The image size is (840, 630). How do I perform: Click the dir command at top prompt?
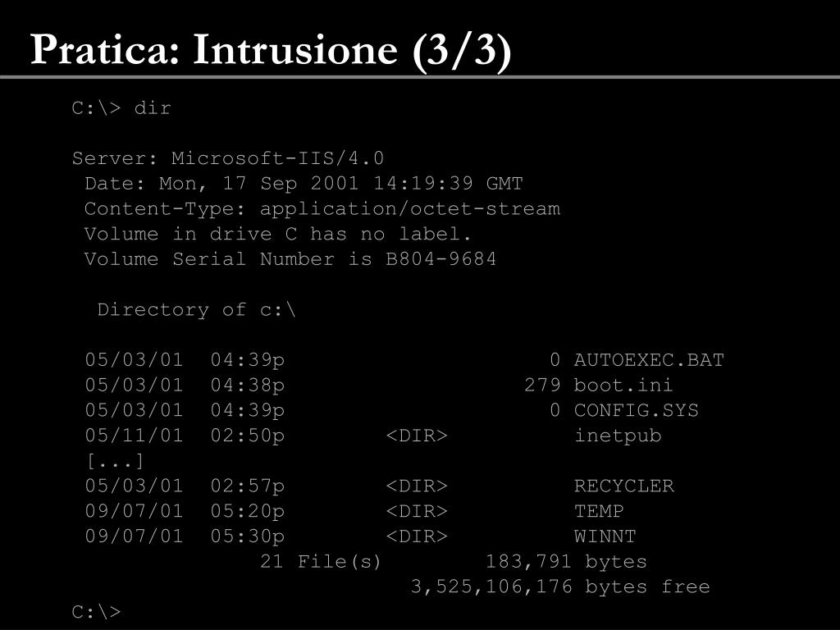[153, 107]
